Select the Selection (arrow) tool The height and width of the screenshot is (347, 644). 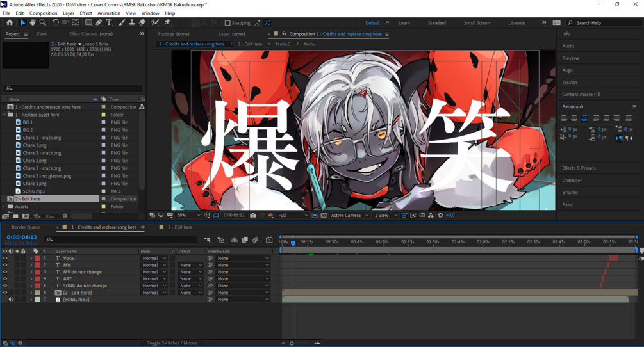pyautogui.click(x=22, y=22)
